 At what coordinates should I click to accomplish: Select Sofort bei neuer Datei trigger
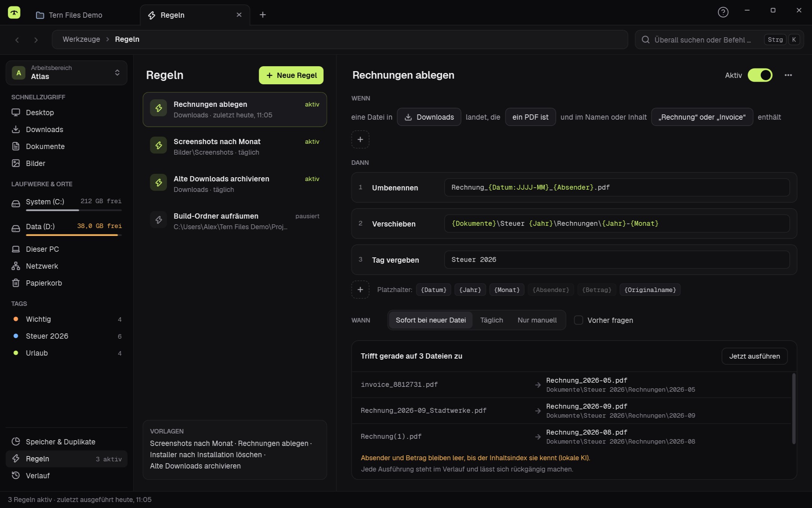[430, 320]
